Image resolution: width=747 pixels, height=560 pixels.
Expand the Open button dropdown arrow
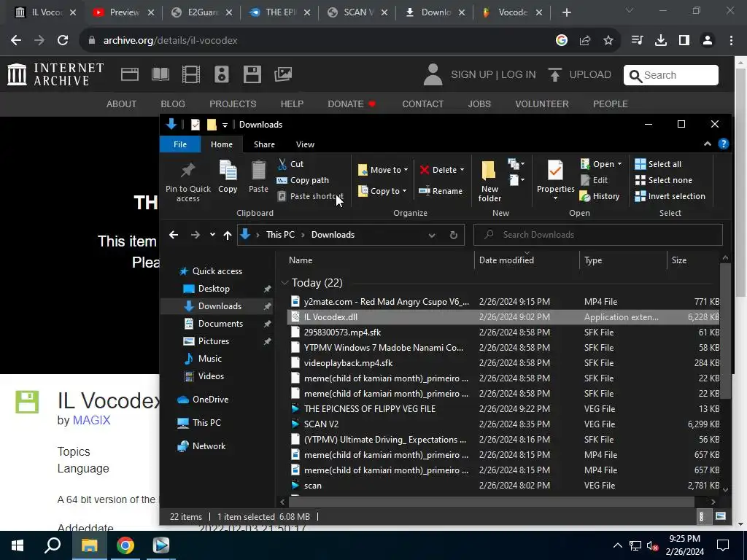click(619, 164)
